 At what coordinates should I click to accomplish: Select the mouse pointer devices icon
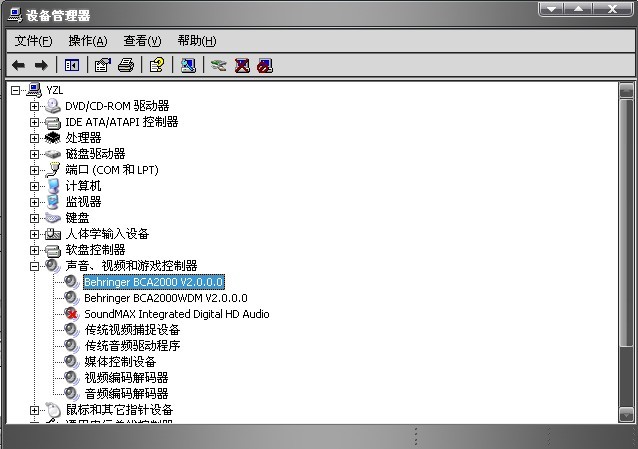52,409
